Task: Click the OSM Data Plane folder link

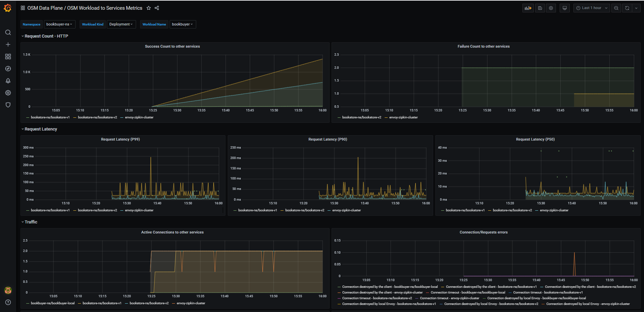Action: coord(45,8)
